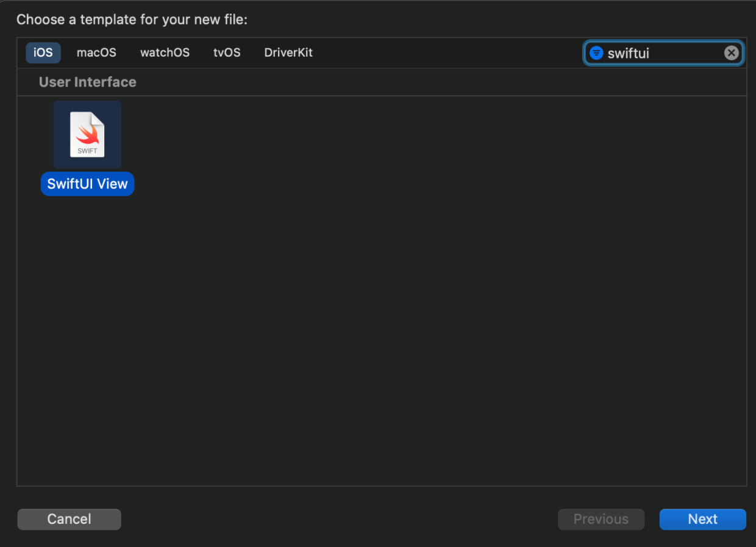Click the filter icon in the search field
This screenshot has height=547, width=756.
pos(596,53)
